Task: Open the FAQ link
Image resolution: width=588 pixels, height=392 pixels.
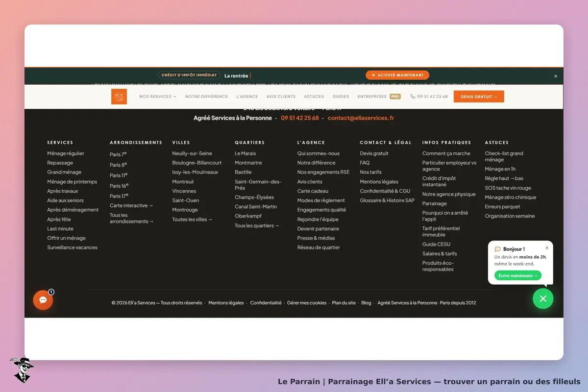Action: 365,163
